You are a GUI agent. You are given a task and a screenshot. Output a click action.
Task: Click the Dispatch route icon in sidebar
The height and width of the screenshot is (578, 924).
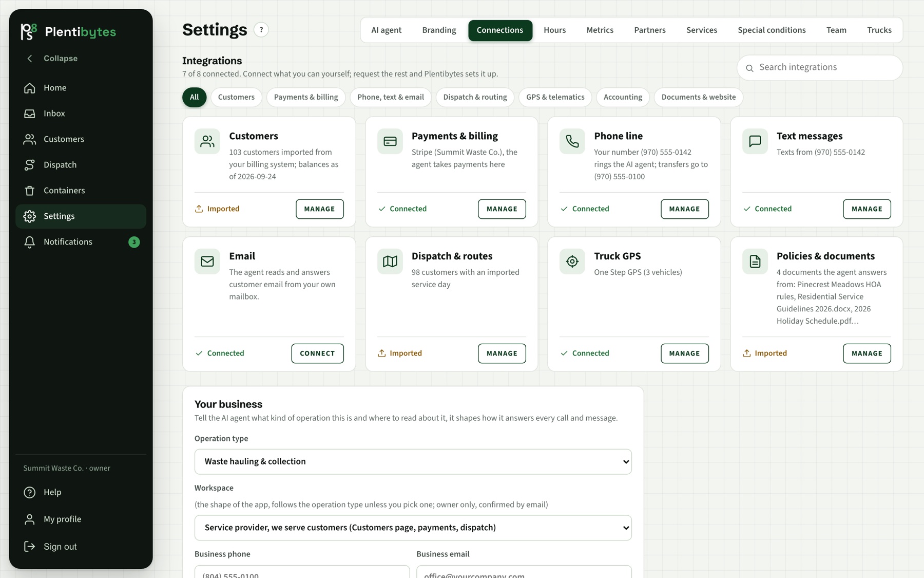click(x=30, y=165)
